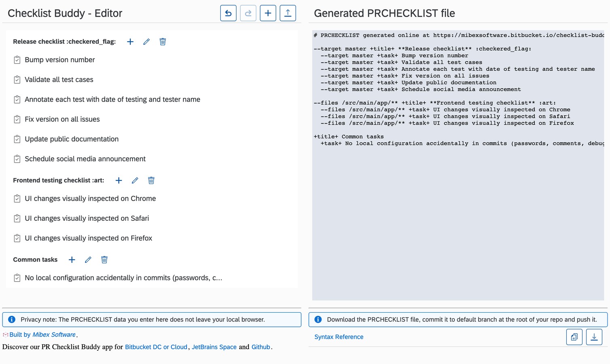Click download note info icon
610x364 pixels.
click(318, 320)
